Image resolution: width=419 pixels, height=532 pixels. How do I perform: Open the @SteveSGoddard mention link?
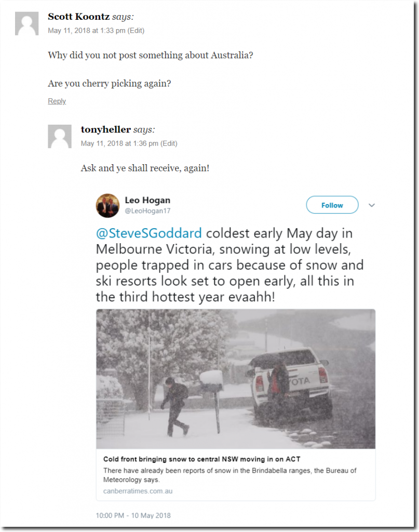tap(148, 233)
